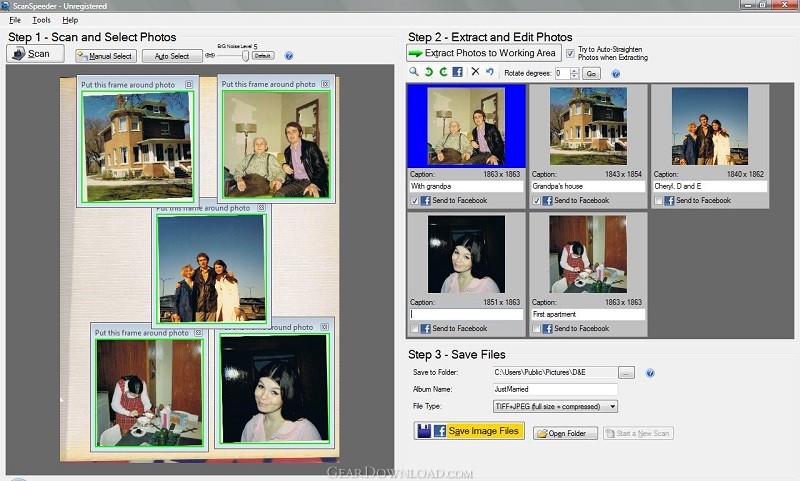The height and width of the screenshot is (481, 800).
Task: Open Step 3 help icon
Action: click(x=650, y=373)
